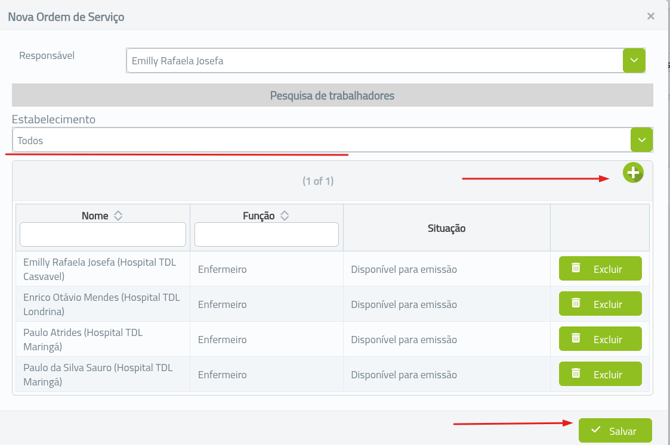Select the Responsável field with Emilly Rafaela Josefa
Viewport: 670px width, 445px height.
click(374, 61)
